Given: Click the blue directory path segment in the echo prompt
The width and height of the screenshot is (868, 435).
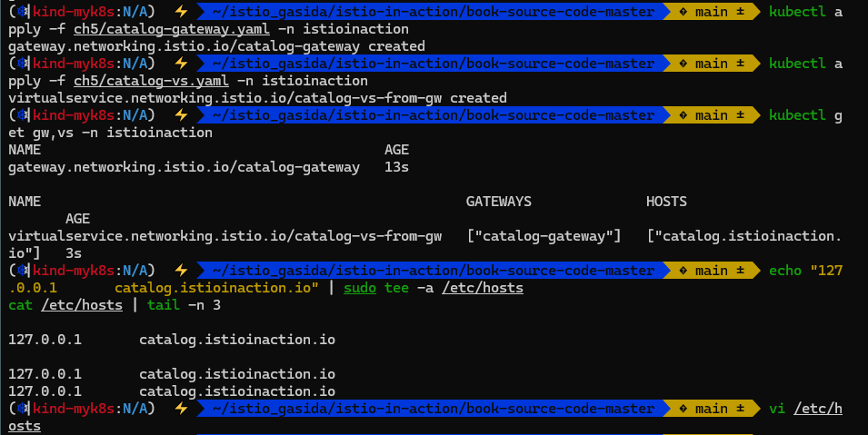Looking at the screenshot, I should pos(433,271).
